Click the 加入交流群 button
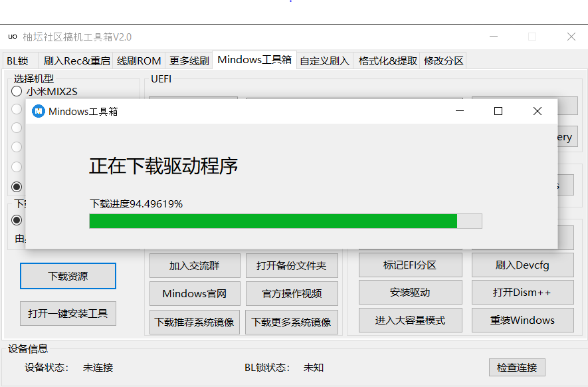The height and width of the screenshot is (387, 588). pos(194,265)
